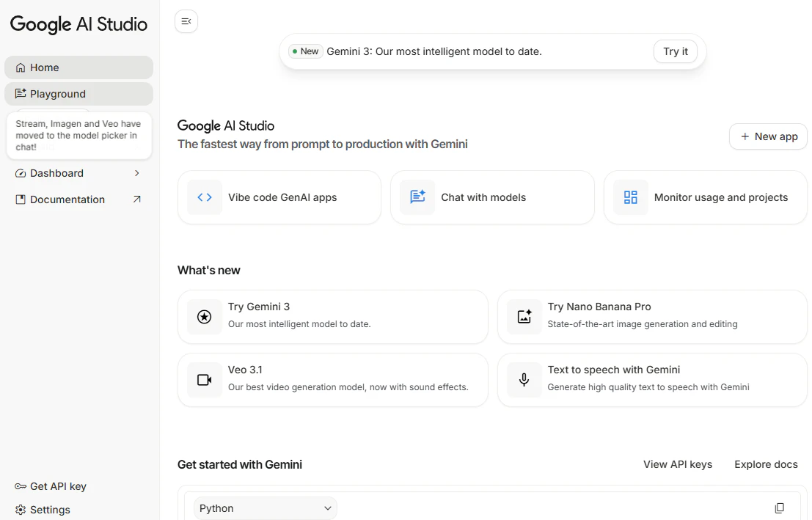Click the Google AI Studio logo in sidebar
The image size is (812, 520).
pyautogui.click(x=78, y=24)
